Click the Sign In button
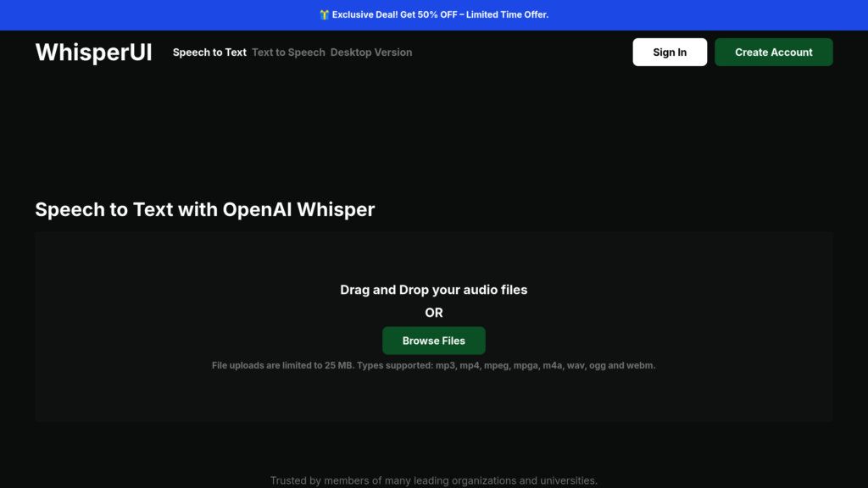Screen dimensions: 868x488 [x=669, y=52]
